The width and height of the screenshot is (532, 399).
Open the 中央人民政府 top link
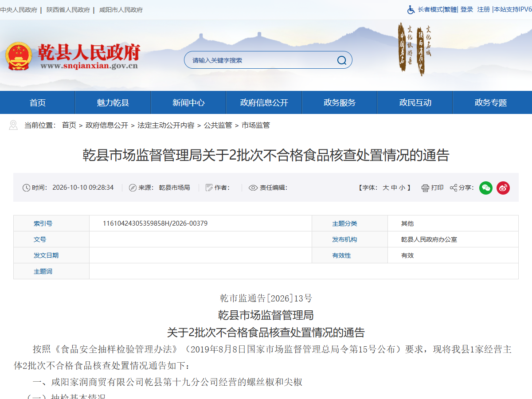tap(19, 10)
